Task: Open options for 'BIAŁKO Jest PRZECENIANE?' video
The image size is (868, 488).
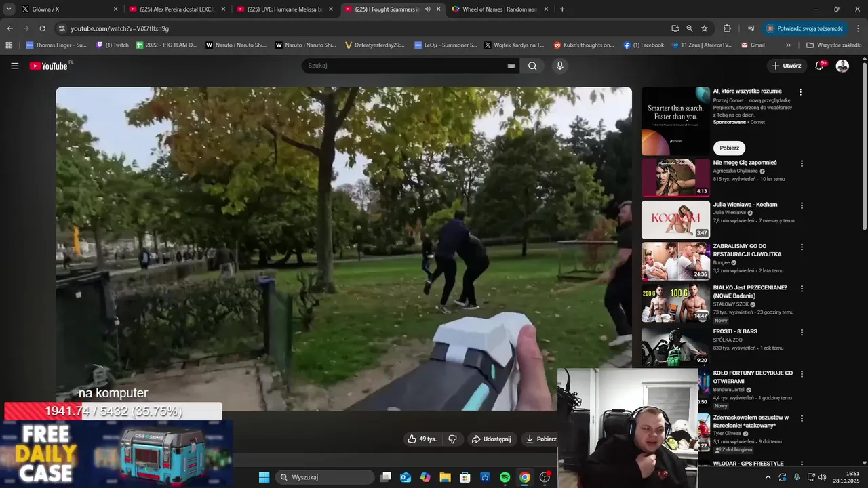Action: [x=801, y=289]
